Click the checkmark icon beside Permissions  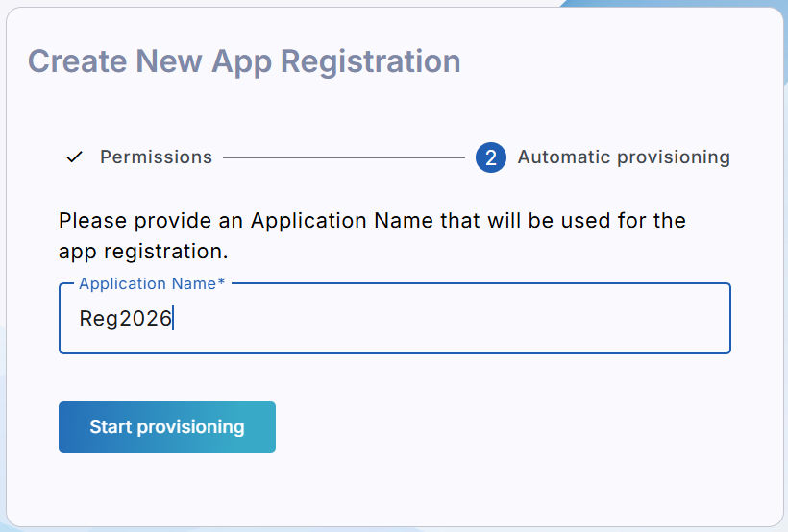pyautogui.click(x=74, y=157)
